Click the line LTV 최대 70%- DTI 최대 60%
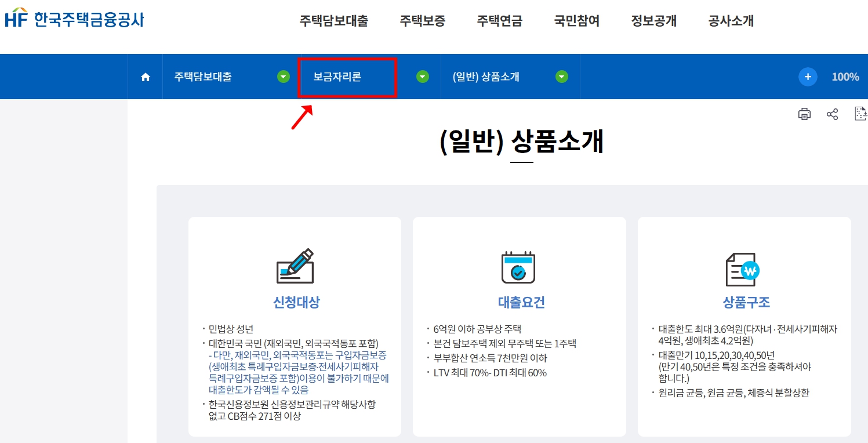868x443 pixels. (490, 373)
